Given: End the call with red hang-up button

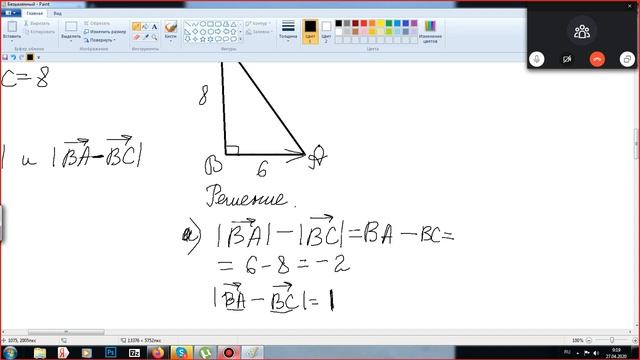Looking at the screenshot, I should 597,59.
